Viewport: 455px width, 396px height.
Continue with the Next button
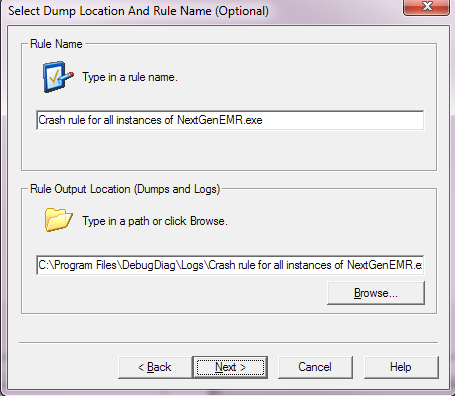point(230,367)
